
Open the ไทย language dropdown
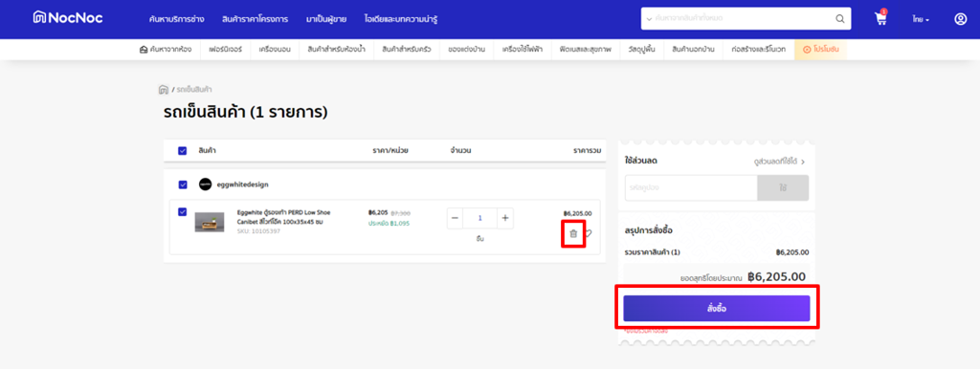point(921,19)
